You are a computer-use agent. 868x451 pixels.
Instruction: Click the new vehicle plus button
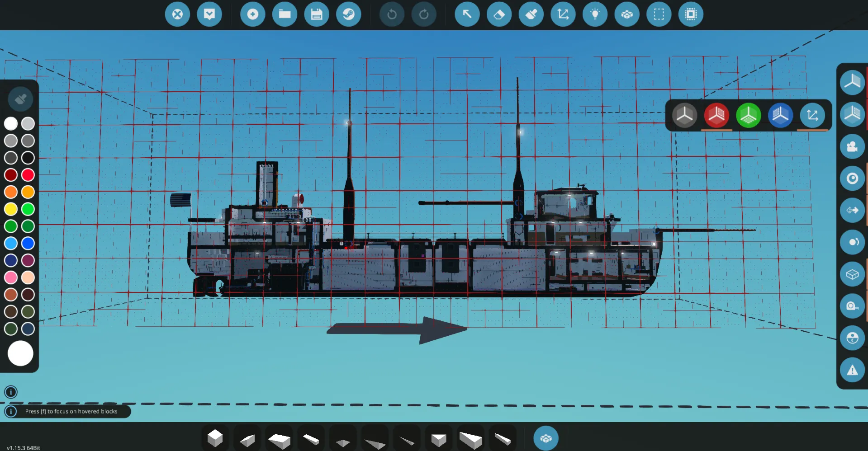pos(252,14)
